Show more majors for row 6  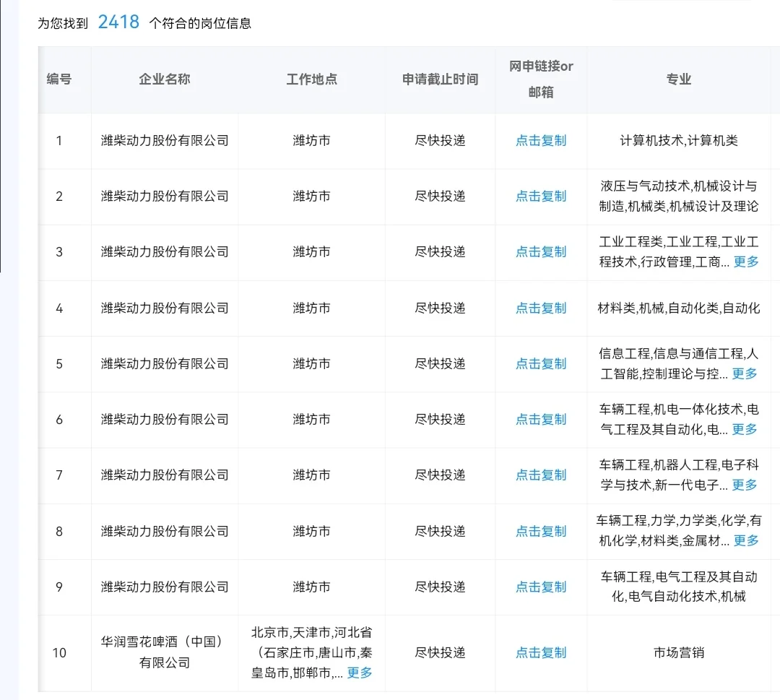pyautogui.click(x=745, y=429)
